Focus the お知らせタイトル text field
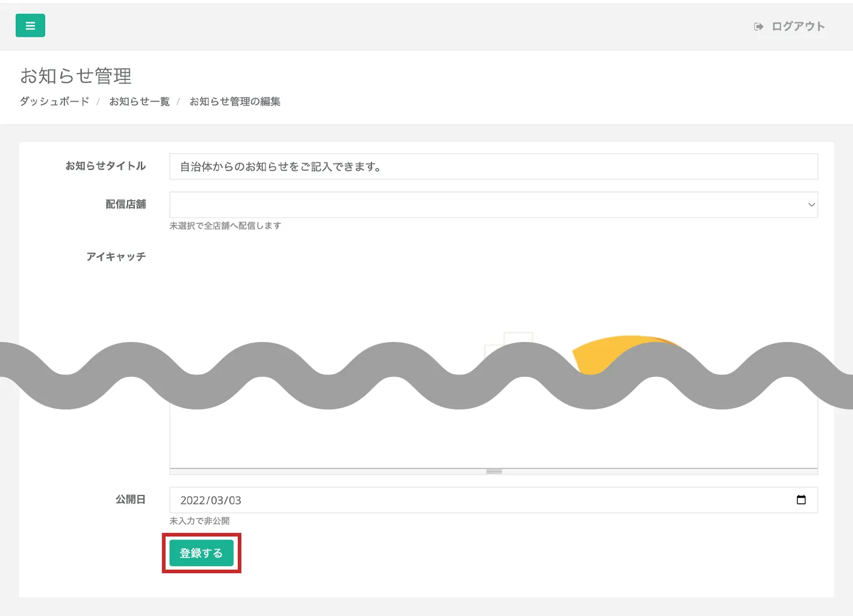 click(493, 167)
